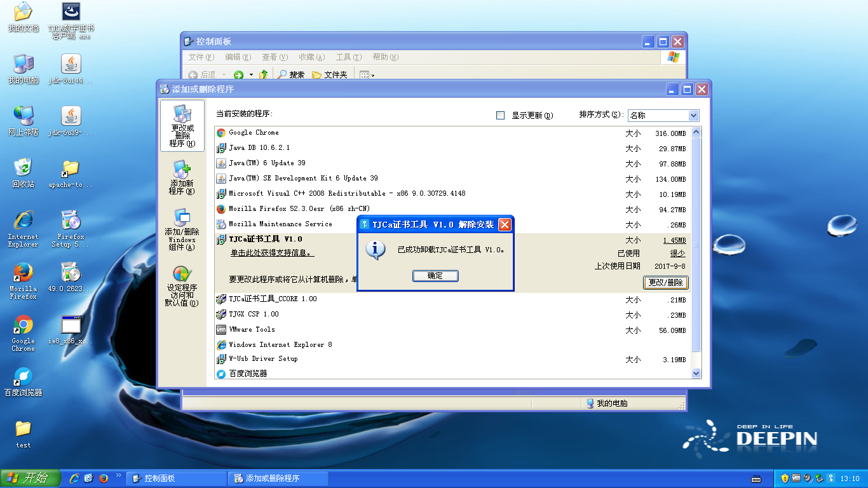Screen dimensions: 868x488
Task: Open 添加/删除 Windows 组件 sidebar item
Action: tap(182, 229)
